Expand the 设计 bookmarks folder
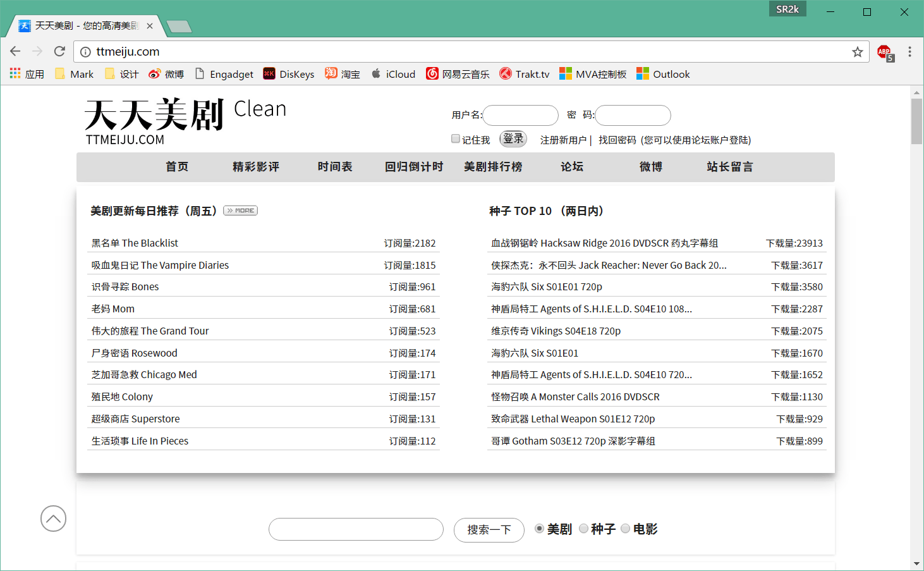924x571 pixels. [121, 74]
